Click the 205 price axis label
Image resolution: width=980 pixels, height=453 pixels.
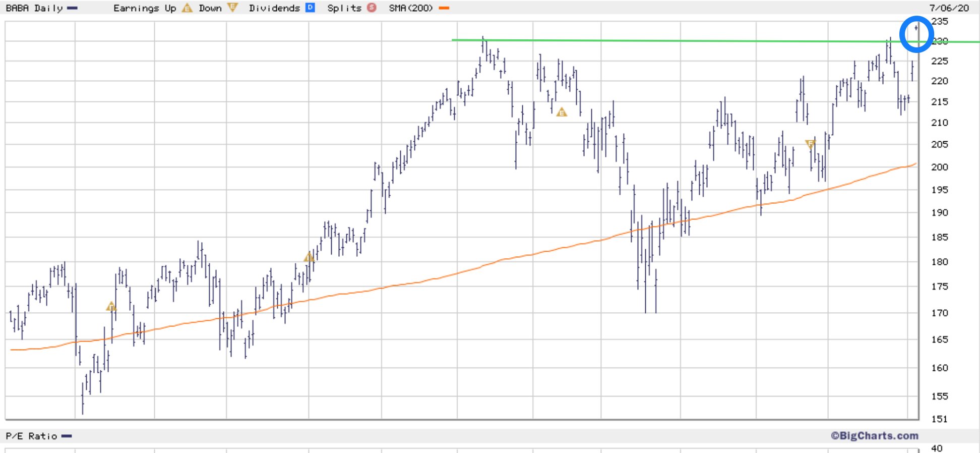pyautogui.click(x=940, y=144)
